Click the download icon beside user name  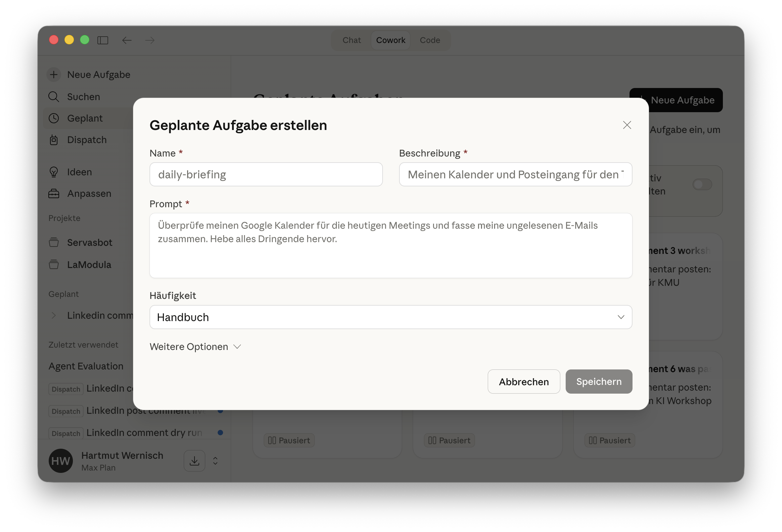coord(194,461)
